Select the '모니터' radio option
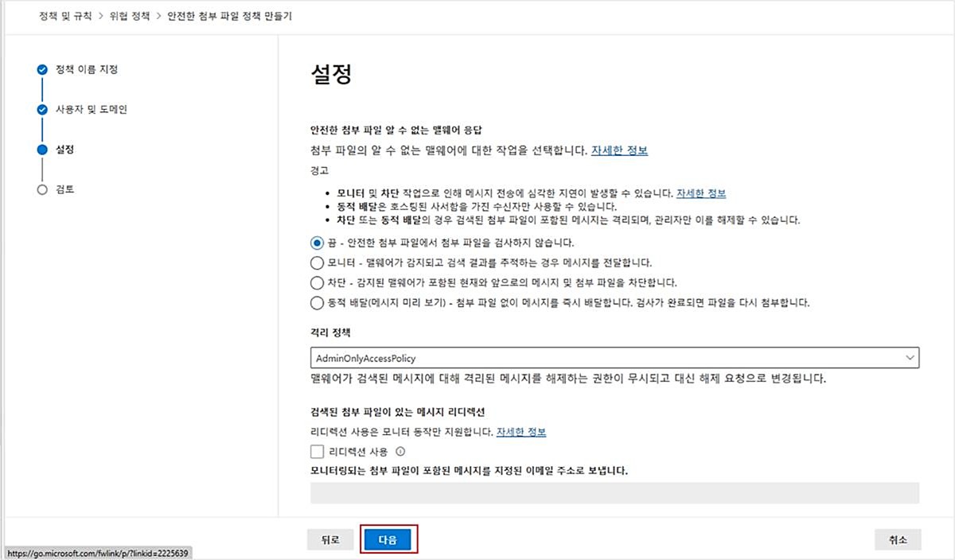Screen dimensions: 955x560 [x=317, y=262]
